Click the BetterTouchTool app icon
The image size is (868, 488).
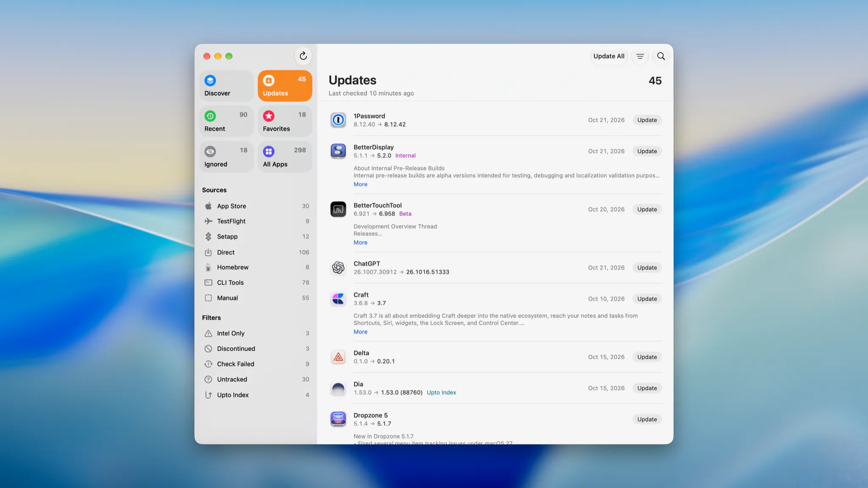(x=338, y=209)
